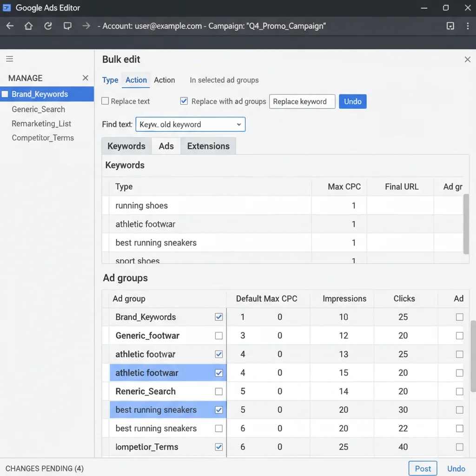Check the Generic_footwar ad group checkbox
The height and width of the screenshot is (476, 476).
pos(218,336)
